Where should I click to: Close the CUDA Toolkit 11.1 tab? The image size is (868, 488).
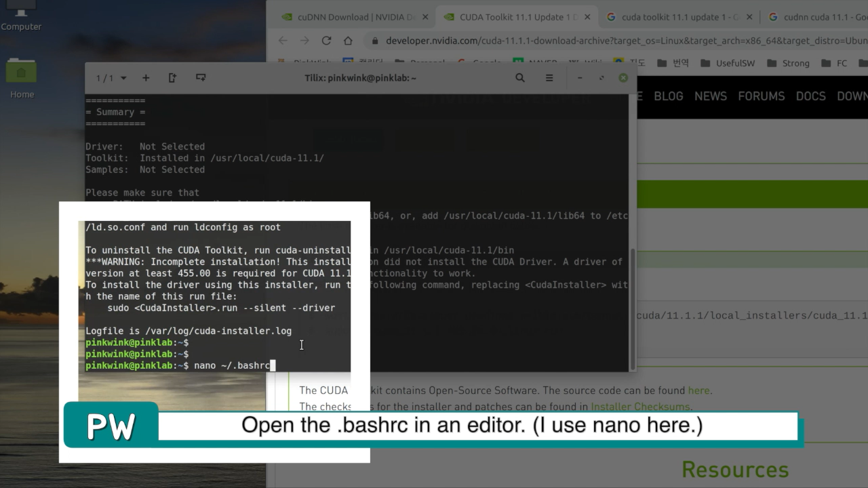587,18
